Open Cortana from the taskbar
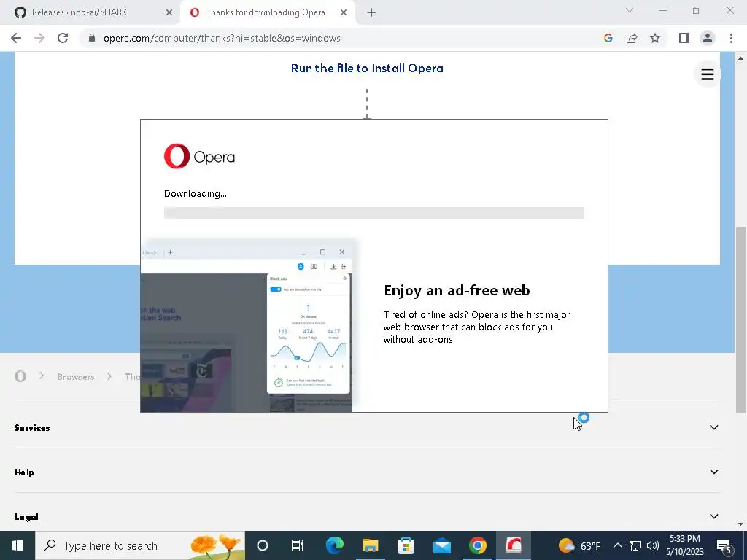This screenshot has height=560, width=747. [263, 545]
